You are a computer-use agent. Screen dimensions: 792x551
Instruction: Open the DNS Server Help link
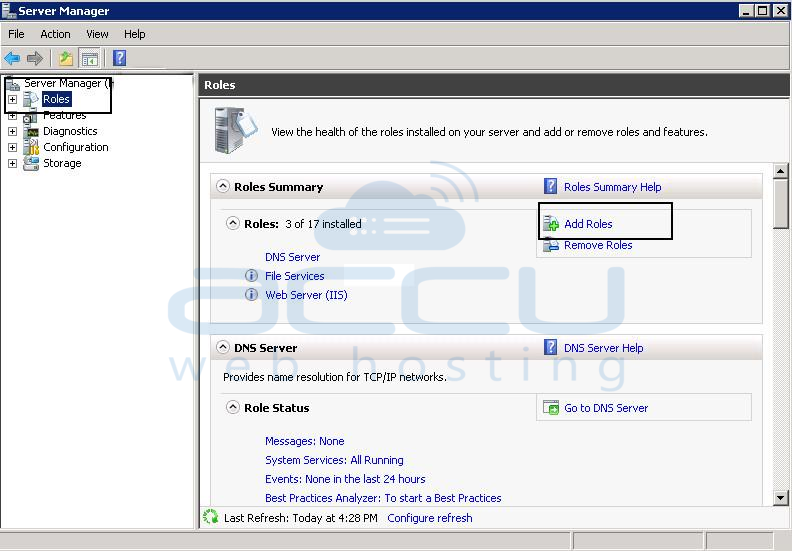[x=604, y=348]
